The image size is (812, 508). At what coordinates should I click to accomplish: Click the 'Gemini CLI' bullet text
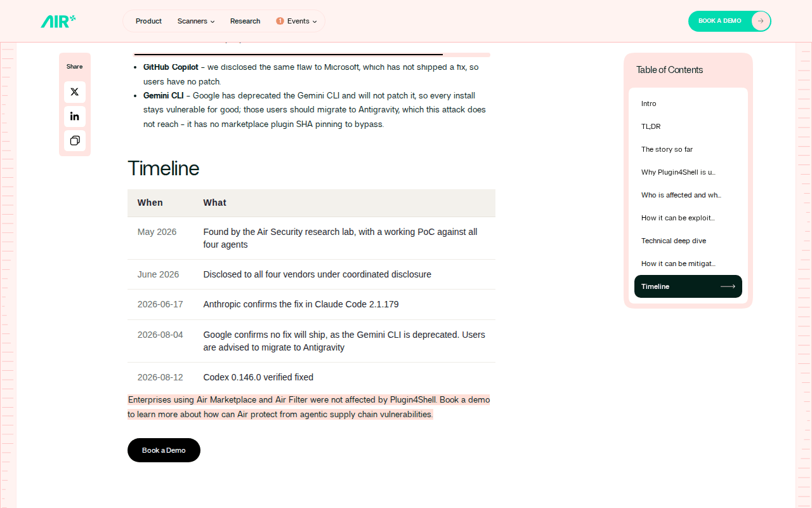tap(163, 95)
